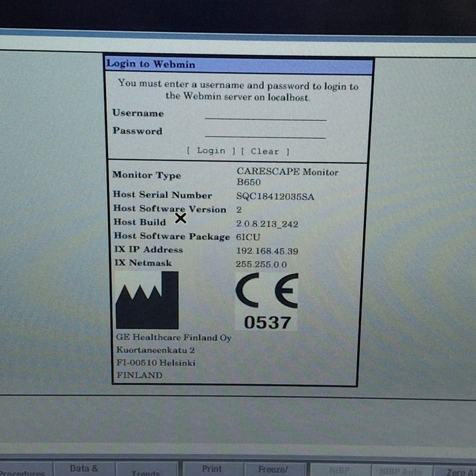Open the Data & menu button
This screenshot has width=476, height=476.
84,469
